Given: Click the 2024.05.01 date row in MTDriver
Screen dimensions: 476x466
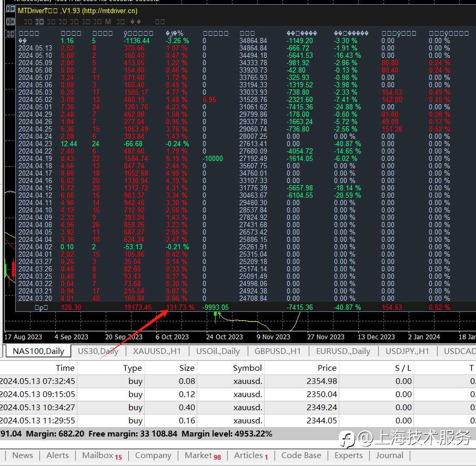Looking at the screenshot, I should 35,107.
